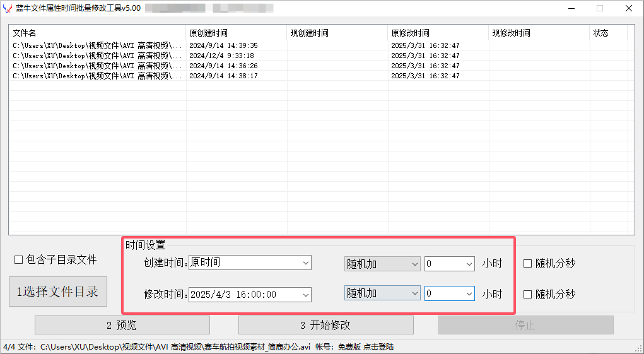Viewport: 644px width, 354px height.
Task: Click the 2 预览 button
Action: click(122, 325)
